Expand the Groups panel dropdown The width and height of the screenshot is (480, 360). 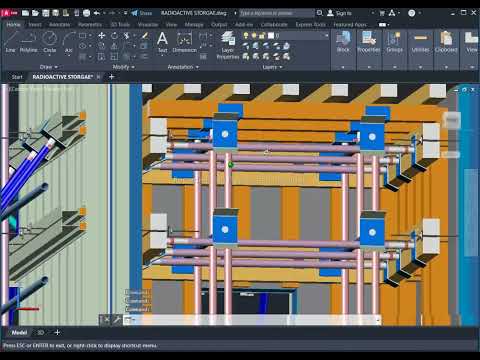(x=395, y=67)
